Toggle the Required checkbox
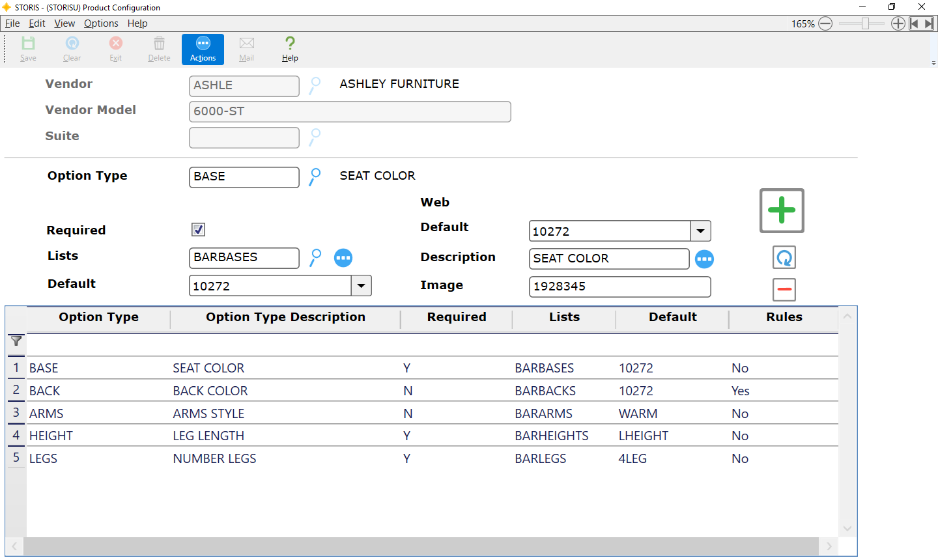The width and height of the screenshot is (938, 560). pos(199,230)
